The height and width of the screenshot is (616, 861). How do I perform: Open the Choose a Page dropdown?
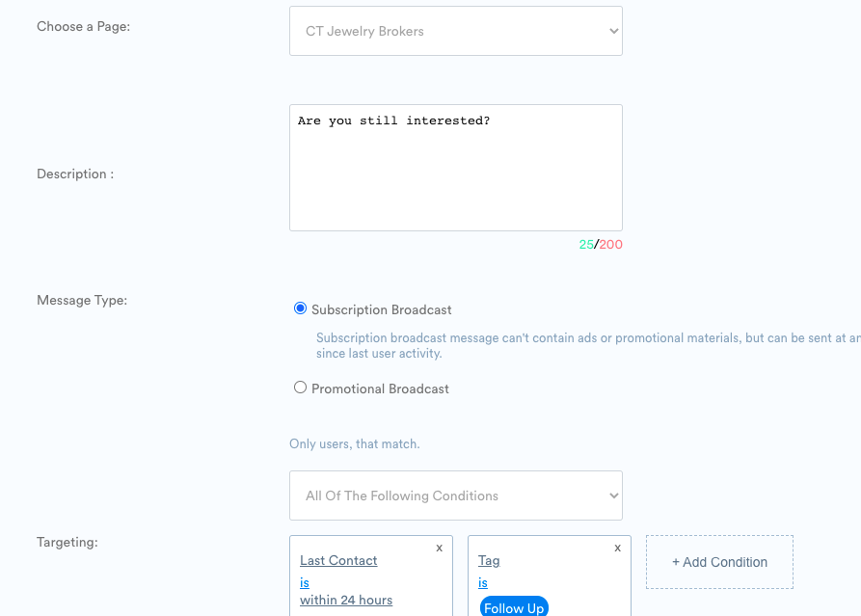[x=455, y=31]
